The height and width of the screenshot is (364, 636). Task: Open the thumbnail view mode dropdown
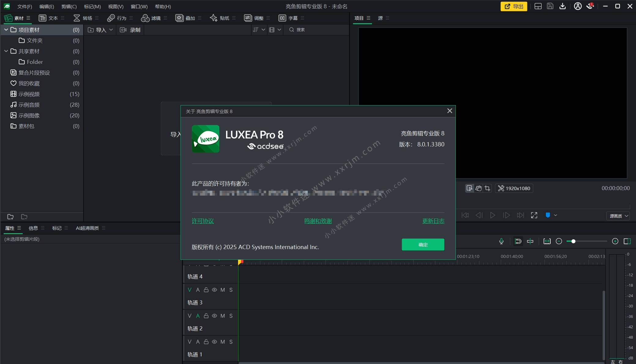click(275, 30)
